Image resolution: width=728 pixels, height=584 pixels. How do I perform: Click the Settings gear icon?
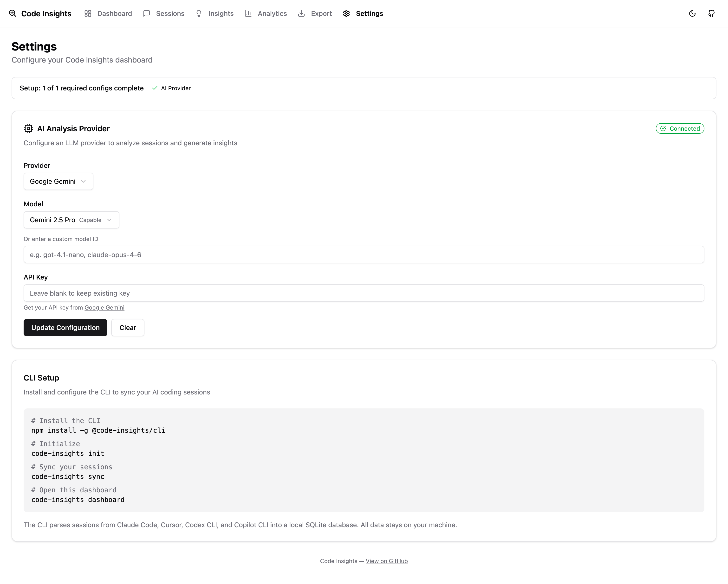tap(346, 13)
